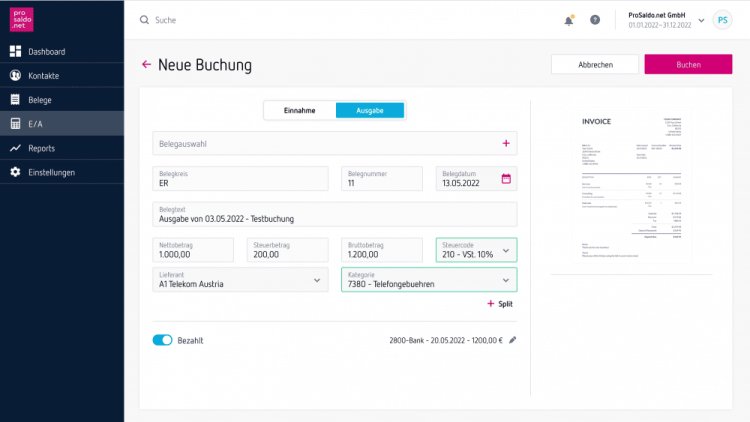
Task: Click the pencil icon to edit payment
Action: tap(513, 340)
